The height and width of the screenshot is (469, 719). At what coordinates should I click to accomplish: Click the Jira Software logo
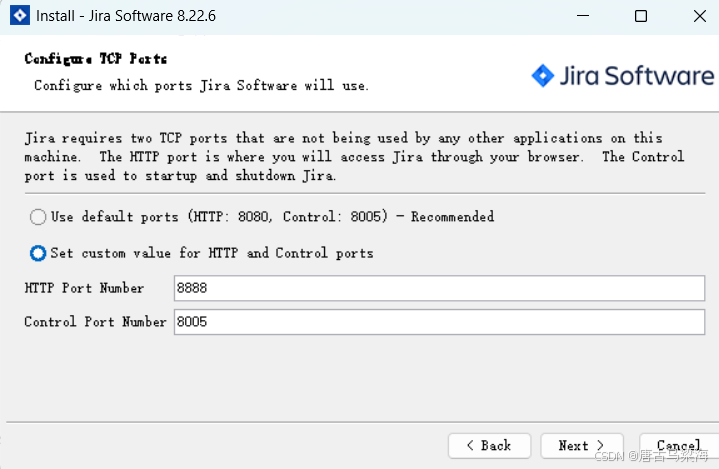click(622, 76)
